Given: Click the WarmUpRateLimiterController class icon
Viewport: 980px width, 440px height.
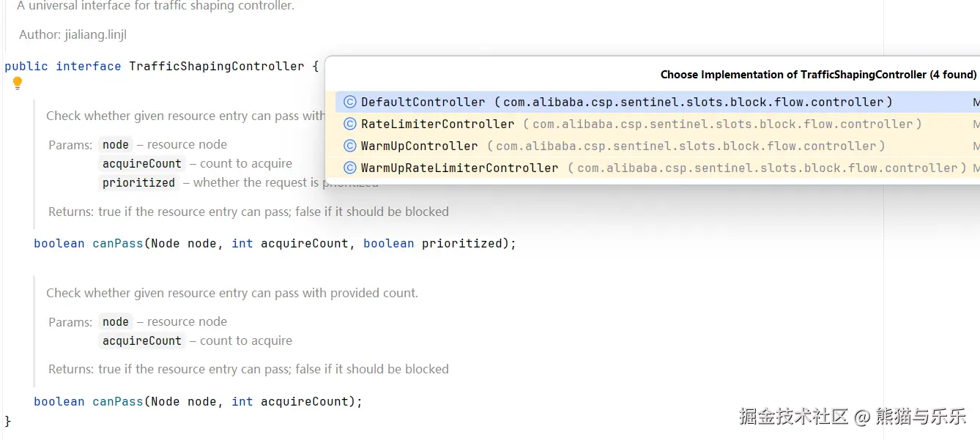Looking at the screenshot, I should coord(350,168).
